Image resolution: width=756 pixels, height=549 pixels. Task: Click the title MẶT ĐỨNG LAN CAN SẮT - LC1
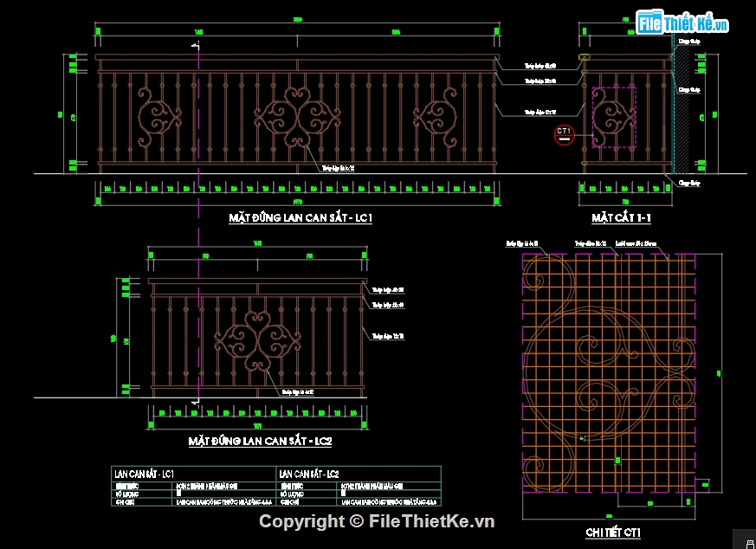(x=300, y=218)
